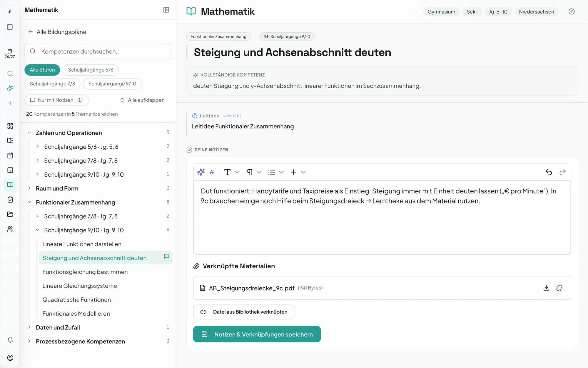
Task: Select Funktionales Modellieren competence
Action: click(x=76, y=314)
